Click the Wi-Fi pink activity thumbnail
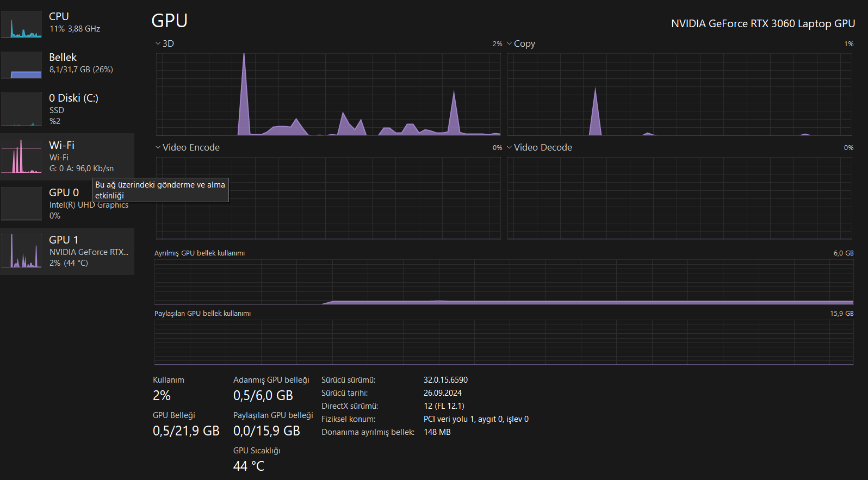 tap(21, 157)
